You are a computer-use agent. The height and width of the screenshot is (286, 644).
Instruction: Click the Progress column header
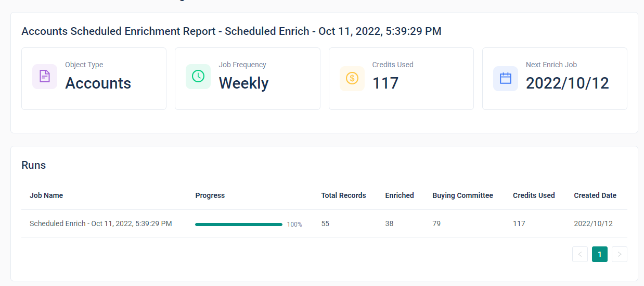point(210,195)
